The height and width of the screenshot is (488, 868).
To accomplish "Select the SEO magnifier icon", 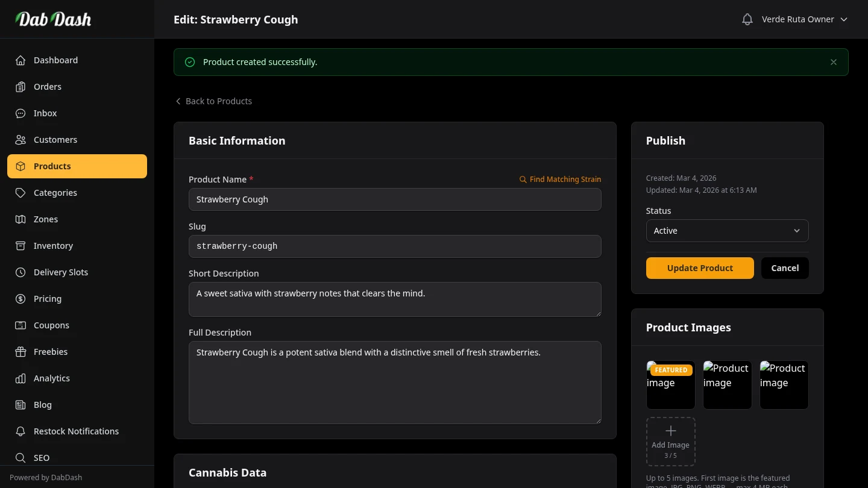I will 20,458.
